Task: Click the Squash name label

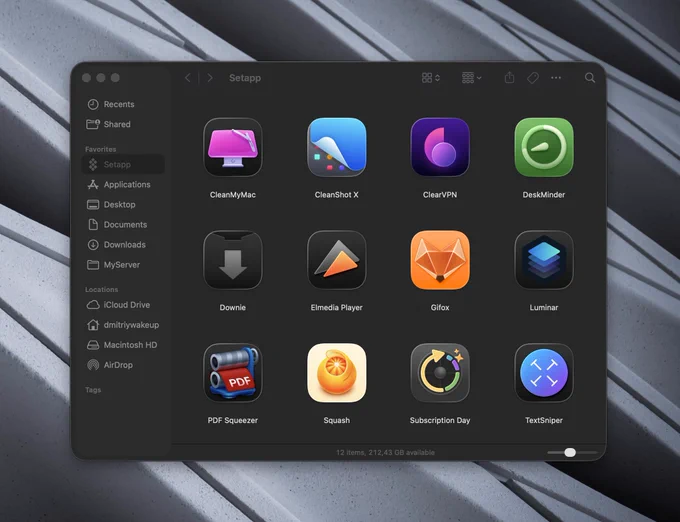Action: 337,420
